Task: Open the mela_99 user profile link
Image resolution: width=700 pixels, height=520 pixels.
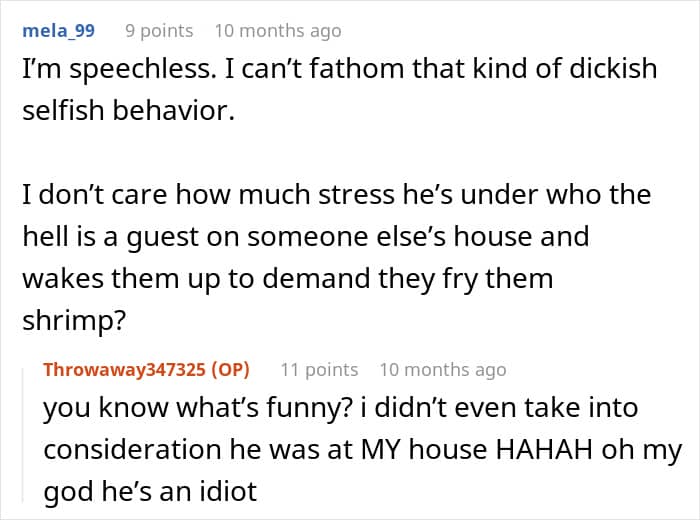Action: tap(58, 31)
